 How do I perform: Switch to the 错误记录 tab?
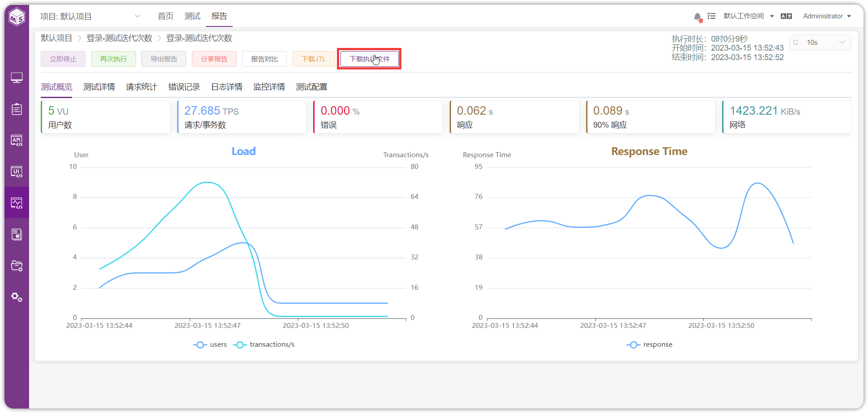coord(184,87)
